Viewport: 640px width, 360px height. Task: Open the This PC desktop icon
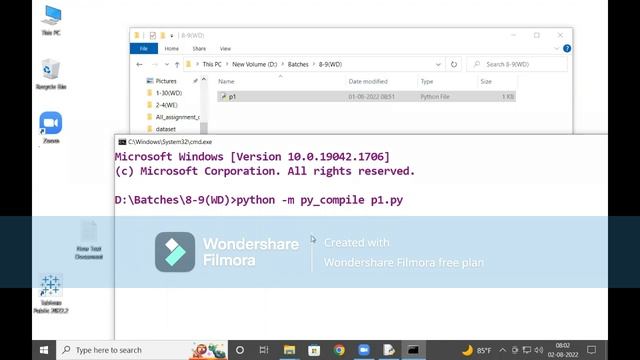coord(51,20)
